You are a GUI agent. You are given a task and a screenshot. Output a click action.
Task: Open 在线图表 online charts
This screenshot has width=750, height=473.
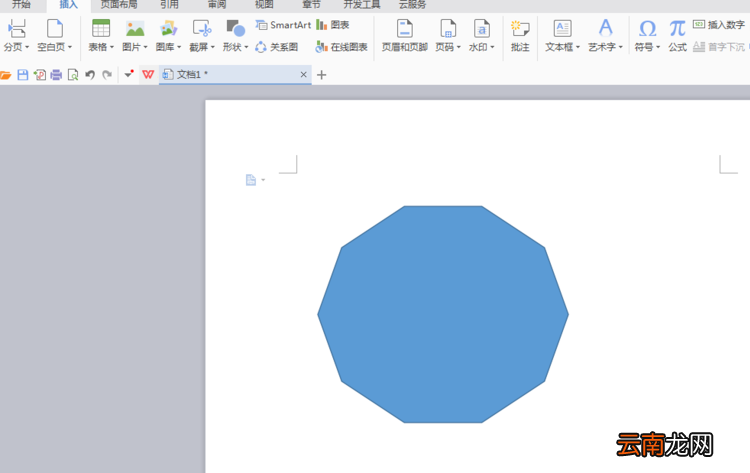(342, 47)
